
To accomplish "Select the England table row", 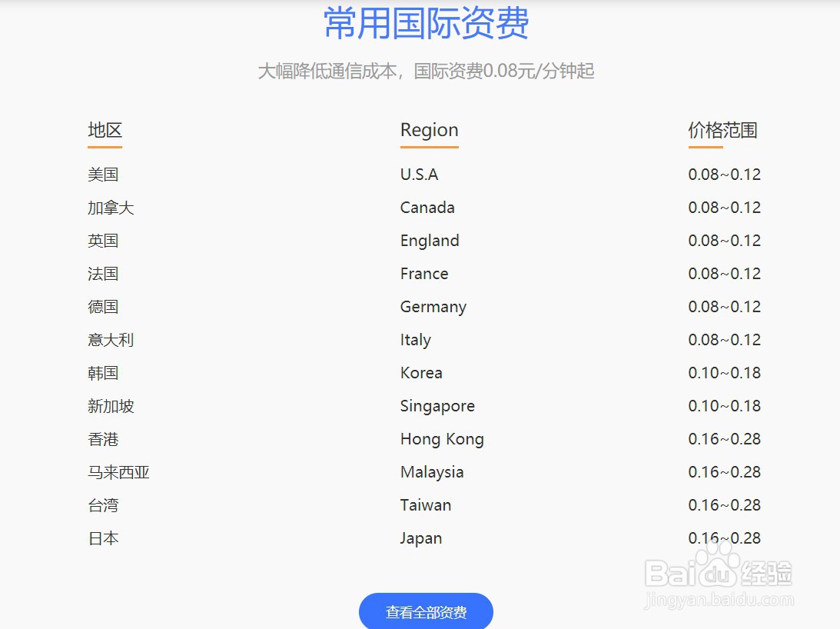I will [x=429, y=240].
